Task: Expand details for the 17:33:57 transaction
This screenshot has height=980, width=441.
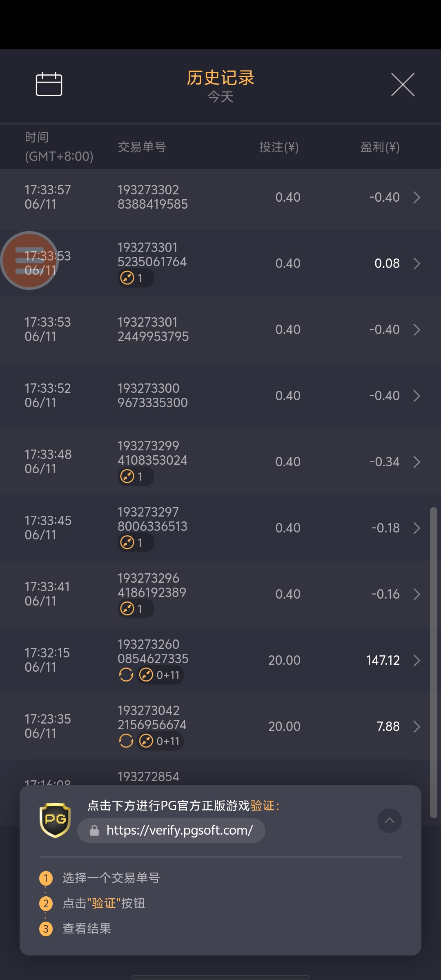Action: pyautogui.click(x=416, y=197)
